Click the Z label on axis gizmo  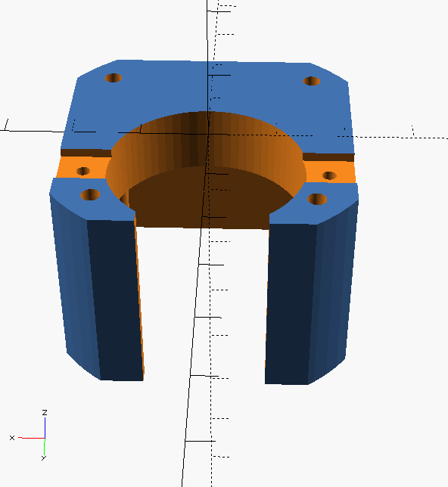(45, 412)
